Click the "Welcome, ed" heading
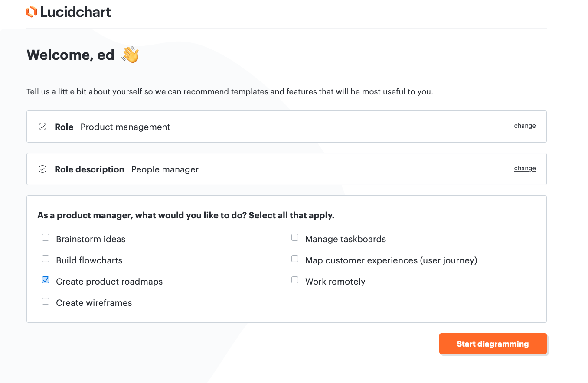Viewport: 588px width, 383px height. point(70,55)
